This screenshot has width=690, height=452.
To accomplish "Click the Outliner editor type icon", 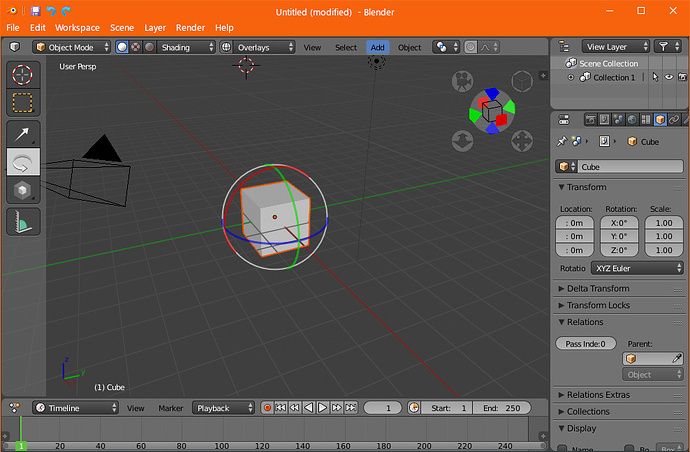I will click(564, 46).
